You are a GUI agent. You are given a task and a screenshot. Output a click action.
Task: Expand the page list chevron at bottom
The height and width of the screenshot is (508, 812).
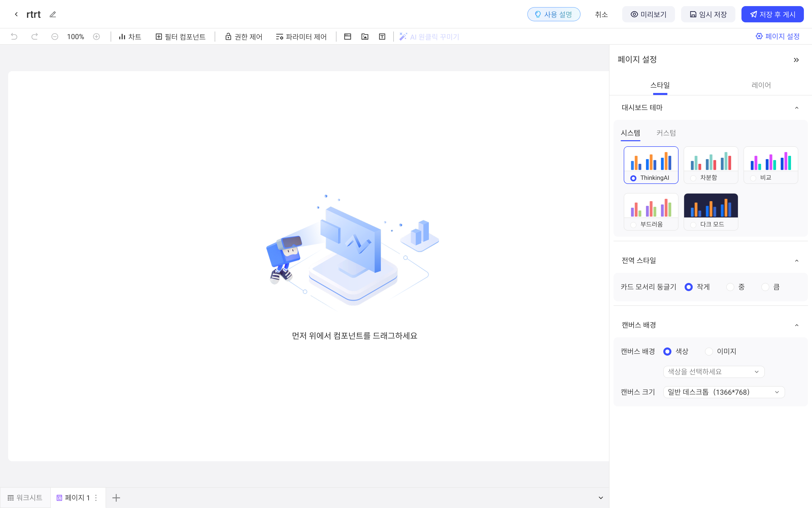[x=601, y=498]
